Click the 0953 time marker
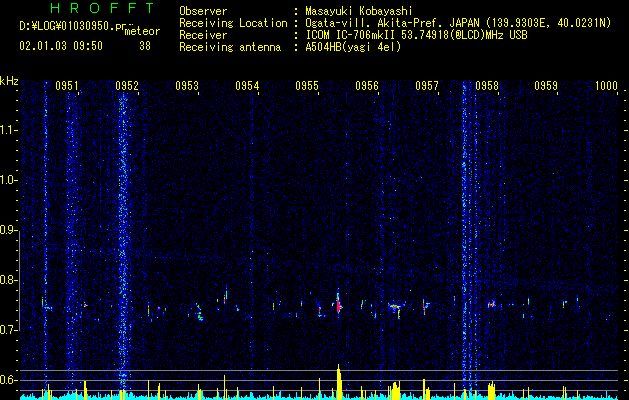This screenshot has height=400, width=629. [187, 86]
